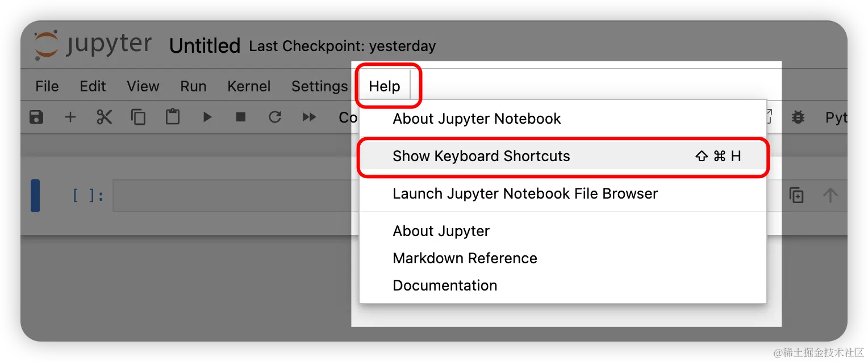Cut the cell with the scissors icon

coord(105,117)
